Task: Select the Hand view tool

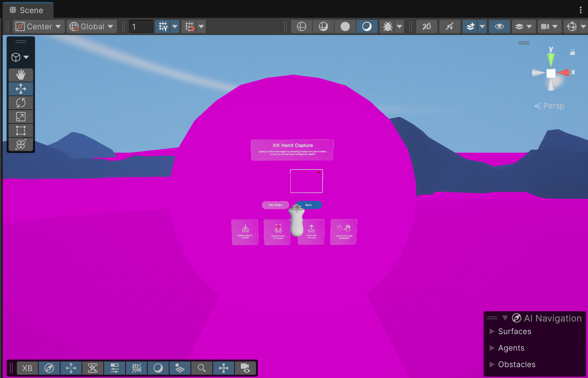Action: point(20,75)
